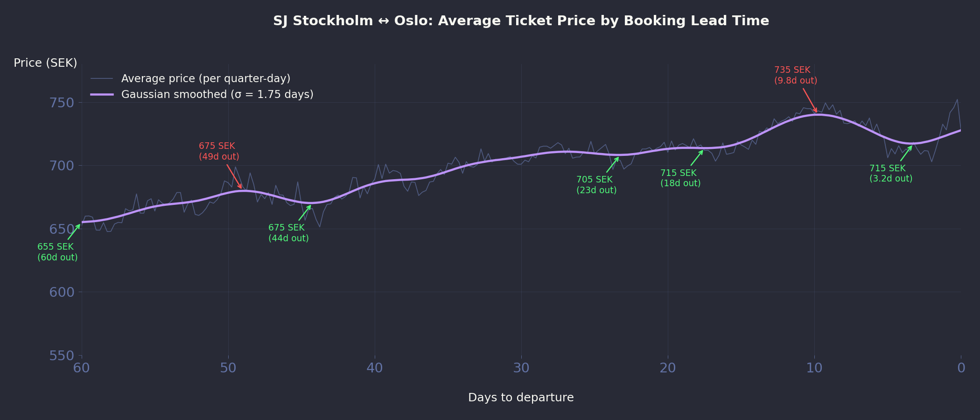The image size is (980, 420).
Task: Click the 750 tick label on y-axis
Action: (x=62, y=103)
